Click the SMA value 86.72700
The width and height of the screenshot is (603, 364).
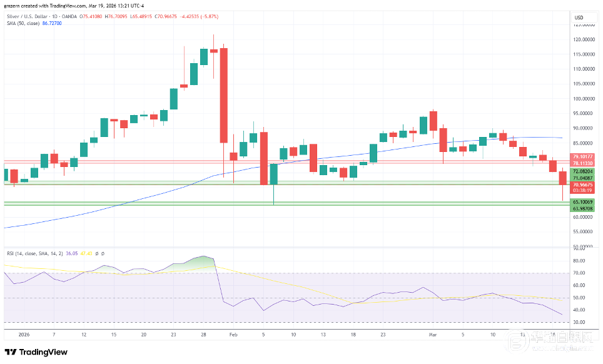tap(52, 23)
